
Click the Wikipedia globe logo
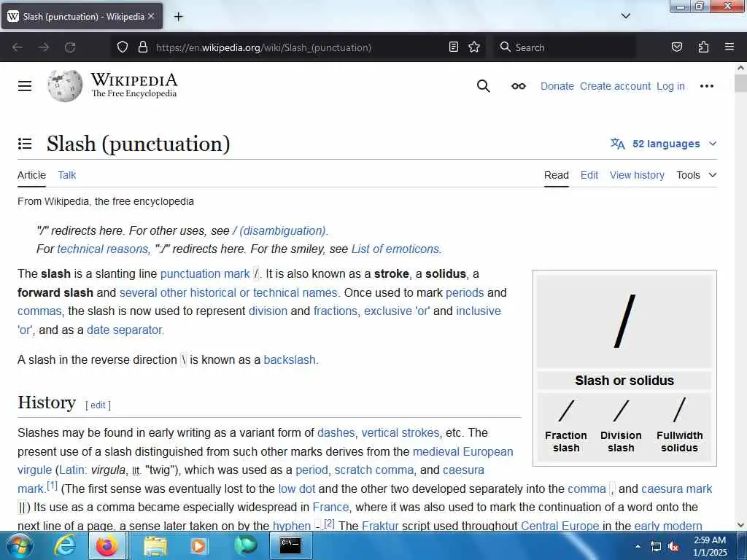65,86
